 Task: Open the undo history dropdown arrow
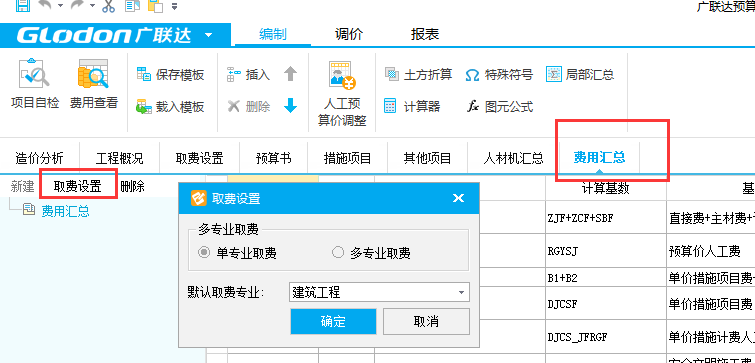[x=61, y=6]
